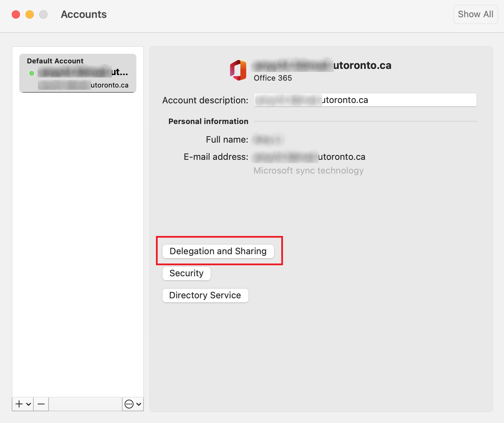The width and height of the screenshot is (504, 423).
Task: Click the plus icon to add account
Action: (x=19, y=404)
